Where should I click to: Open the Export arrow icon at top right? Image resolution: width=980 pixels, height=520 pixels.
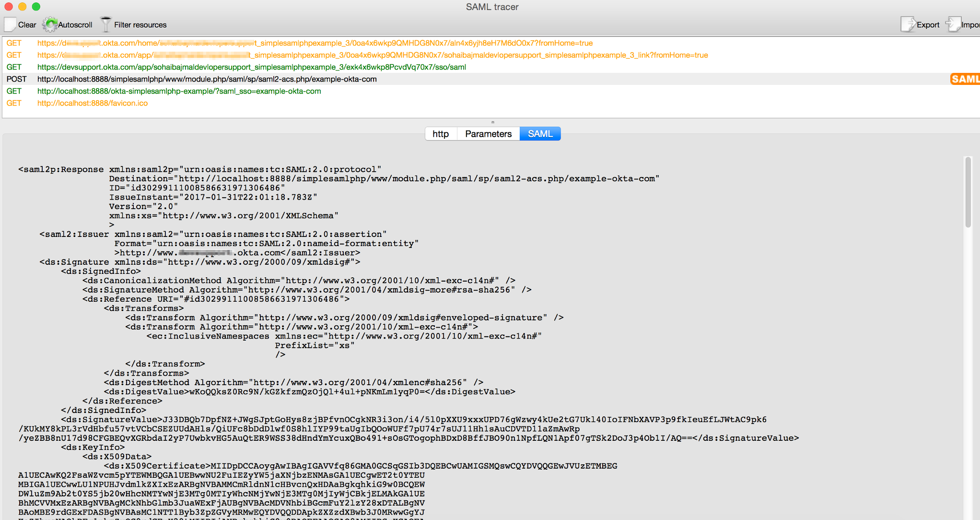[x=909, y=24]
